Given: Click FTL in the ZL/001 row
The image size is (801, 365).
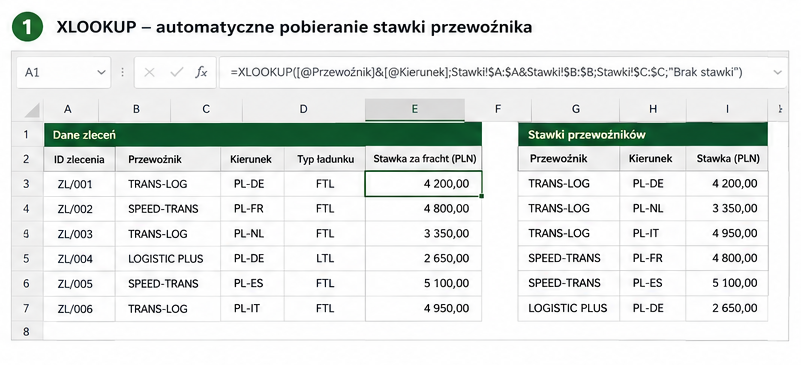Looking at the screenshot, I should [x=325, y=184].
